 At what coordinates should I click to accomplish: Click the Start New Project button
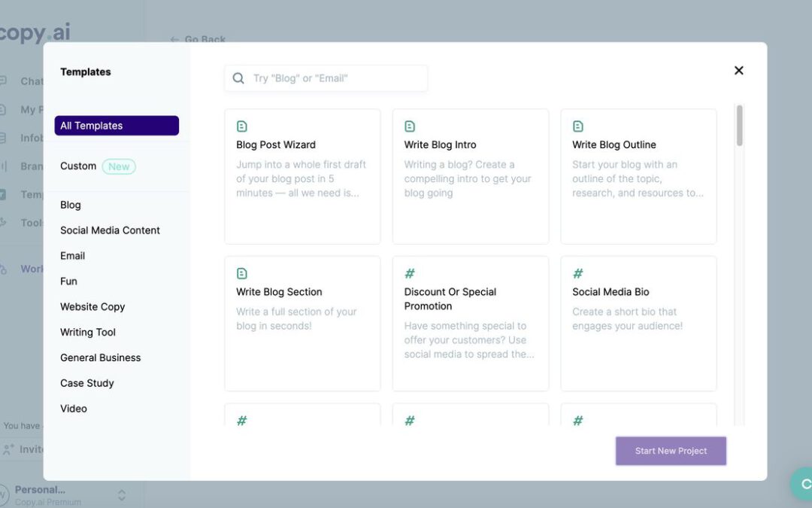[x=670, y=450]
